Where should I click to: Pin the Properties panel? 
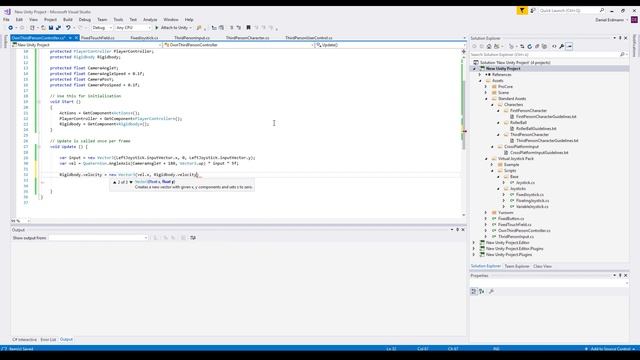click(x=620, y=276)
